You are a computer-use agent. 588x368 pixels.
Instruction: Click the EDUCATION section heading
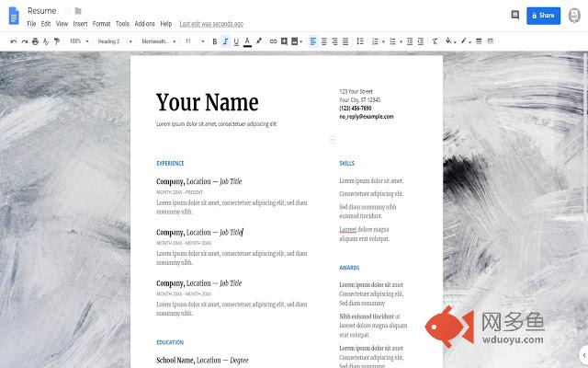(x=170, y=342)
